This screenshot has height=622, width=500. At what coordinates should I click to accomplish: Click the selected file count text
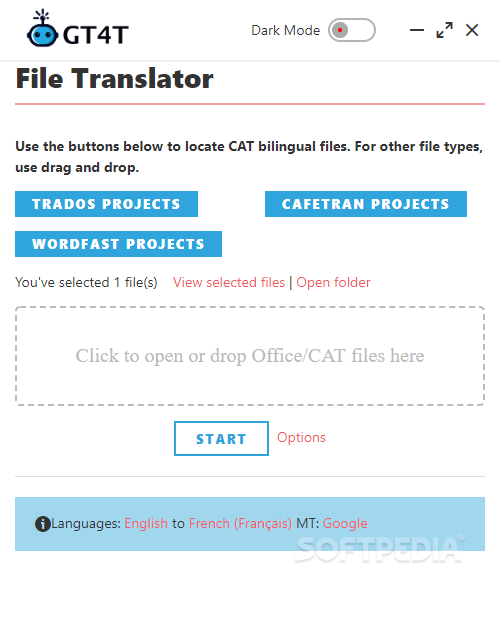(86, 282)
